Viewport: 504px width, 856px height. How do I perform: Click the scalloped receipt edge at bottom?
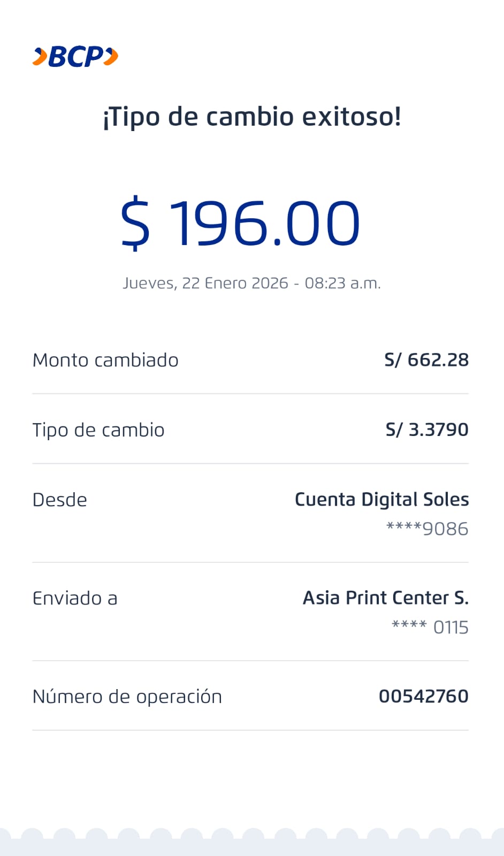tap(252, 841)
